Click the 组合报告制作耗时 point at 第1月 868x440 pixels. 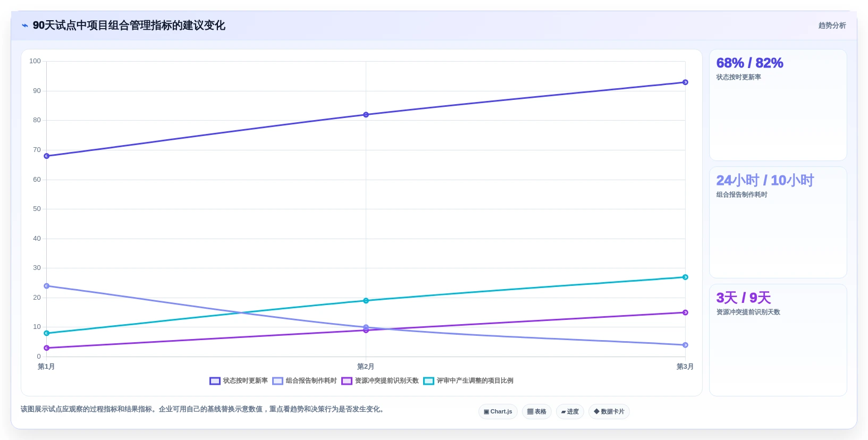[x=47, y=286]
